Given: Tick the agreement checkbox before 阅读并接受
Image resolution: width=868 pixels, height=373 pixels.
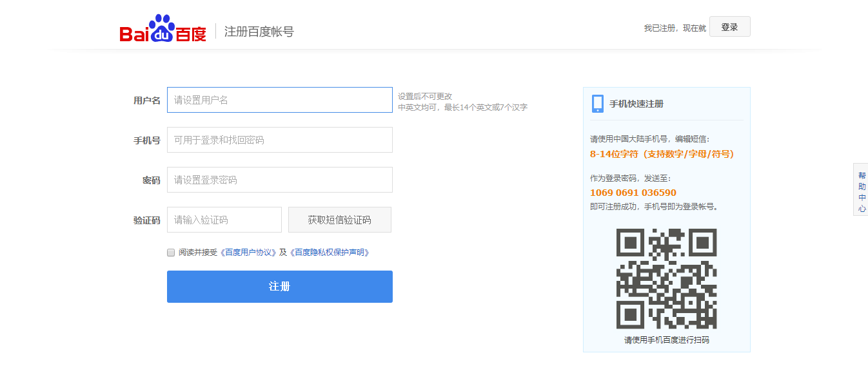Looking at the screenshot, I should coord(171,253).
